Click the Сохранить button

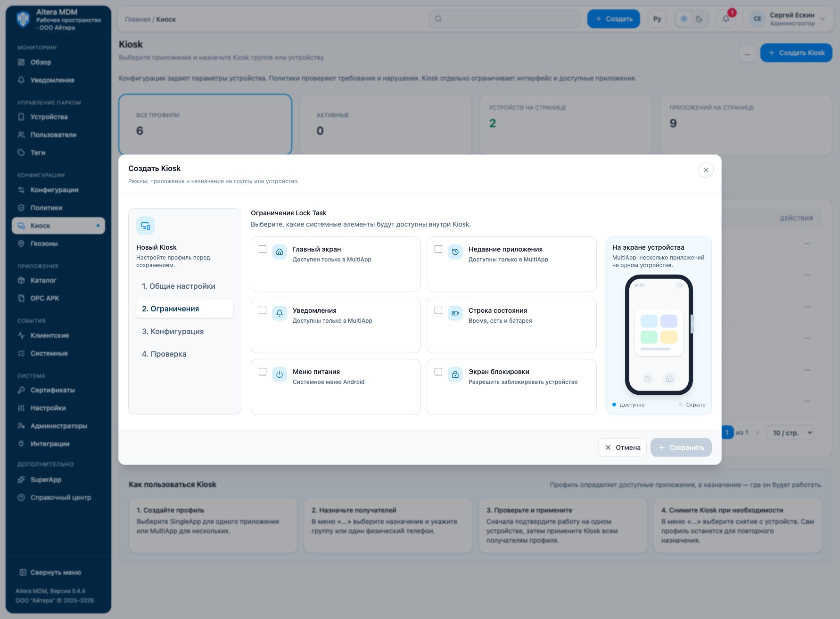pos(681,448)
